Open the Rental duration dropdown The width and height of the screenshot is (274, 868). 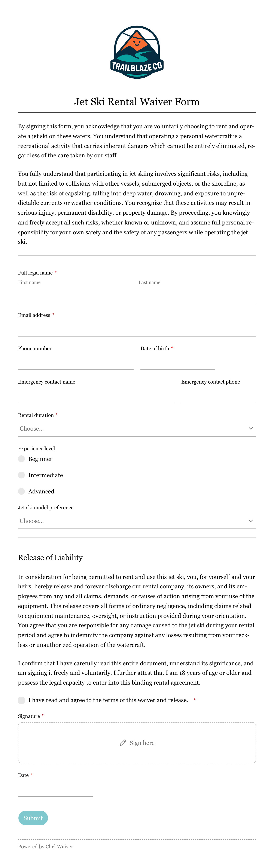point(137,429)
